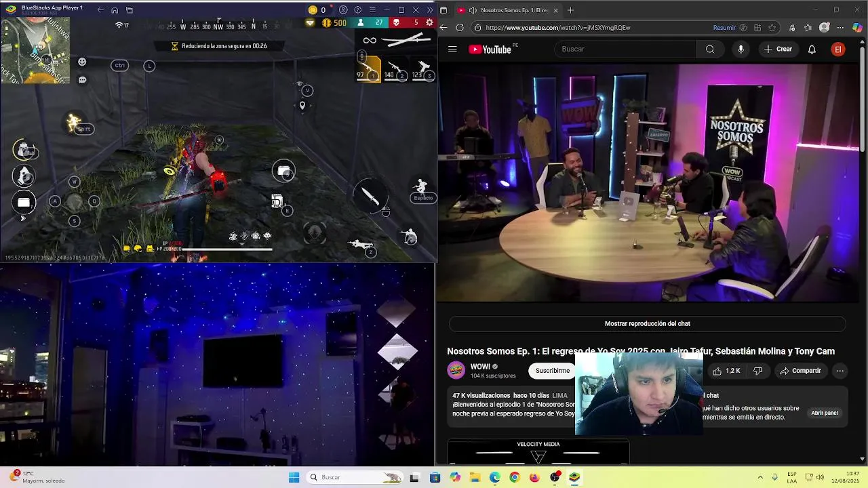Click the Compartir share button
This screenshot has width=868, height=488.
click(x=800, y=371)
